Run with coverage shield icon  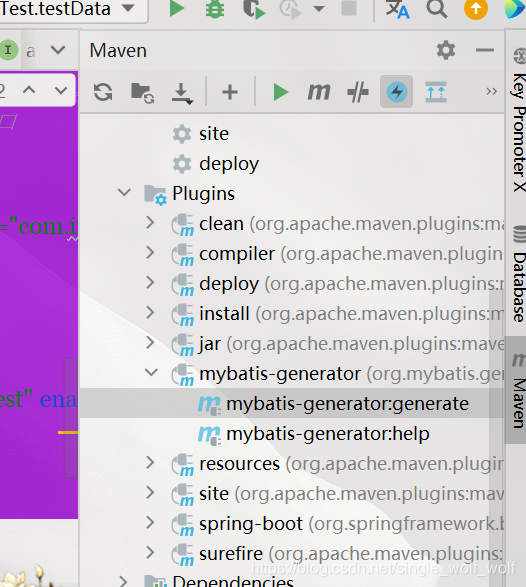254,8
